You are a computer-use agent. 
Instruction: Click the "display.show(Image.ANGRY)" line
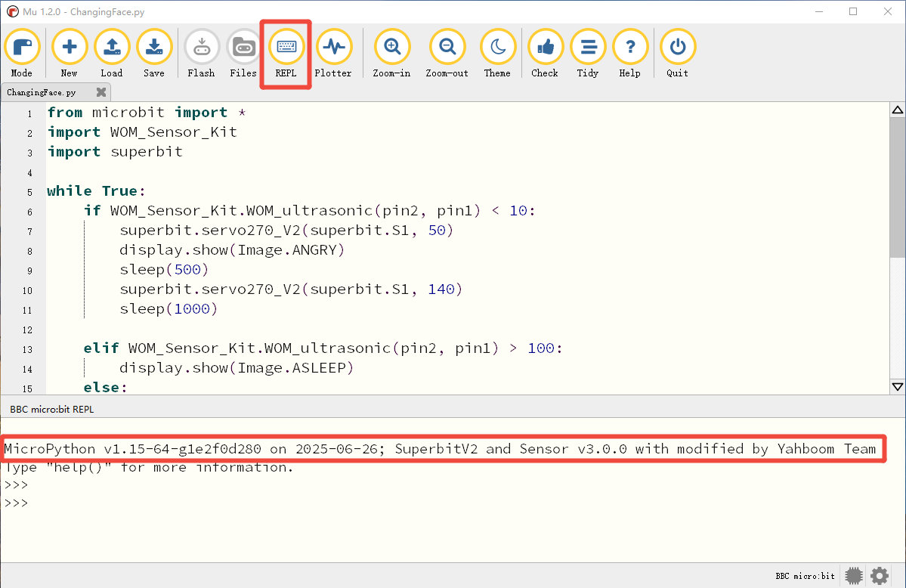click(x=232, y=249)
